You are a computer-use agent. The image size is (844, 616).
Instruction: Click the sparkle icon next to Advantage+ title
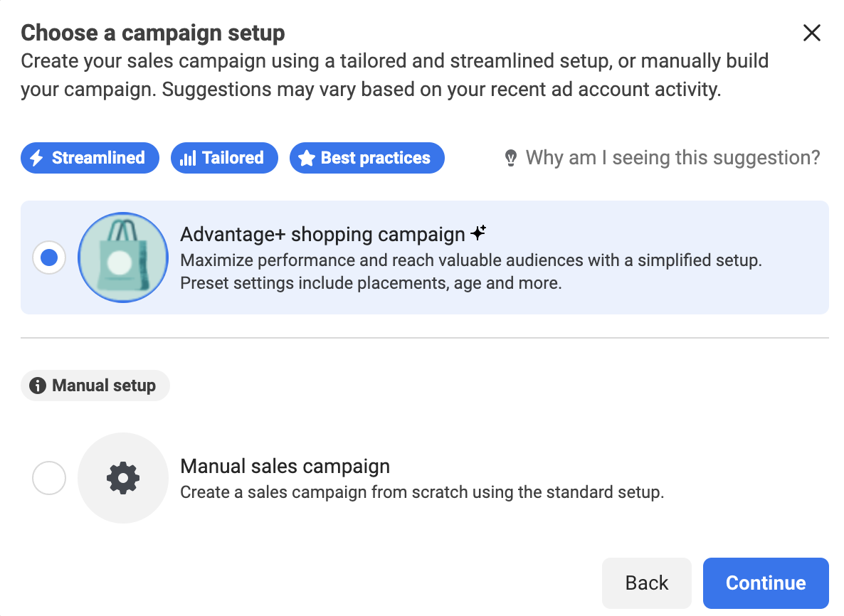coord(478,231)
